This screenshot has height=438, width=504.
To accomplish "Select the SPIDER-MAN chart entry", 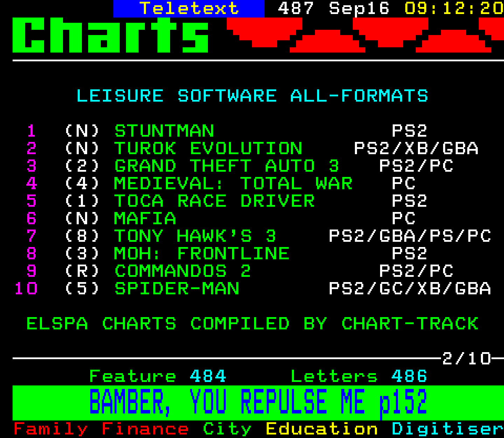I will point(177,289).
